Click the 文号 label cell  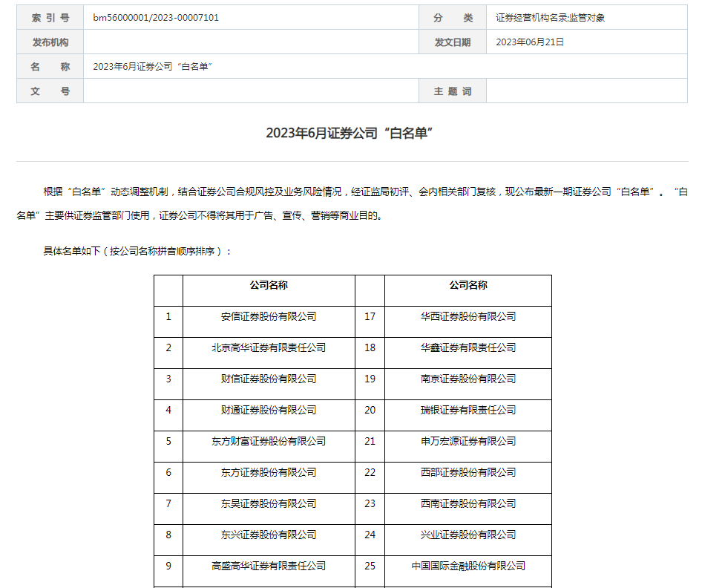[x=50, y=91]
